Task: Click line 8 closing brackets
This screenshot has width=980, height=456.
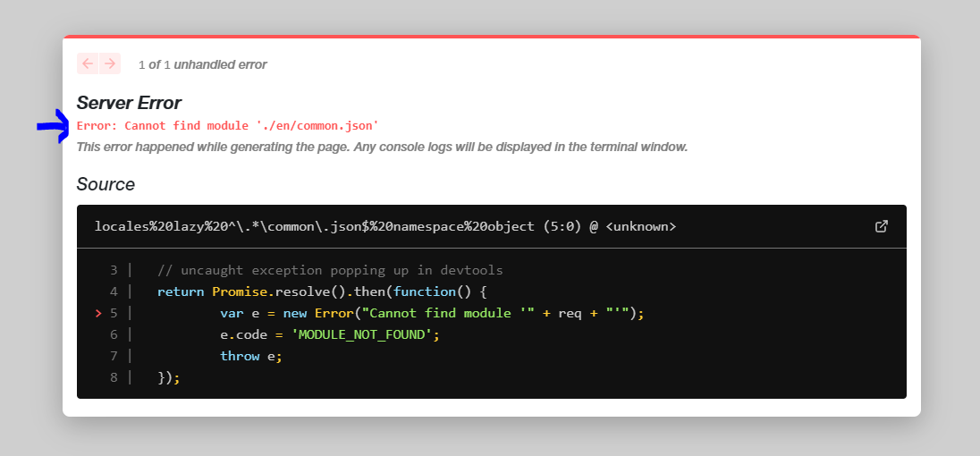Action: point(169,377)
